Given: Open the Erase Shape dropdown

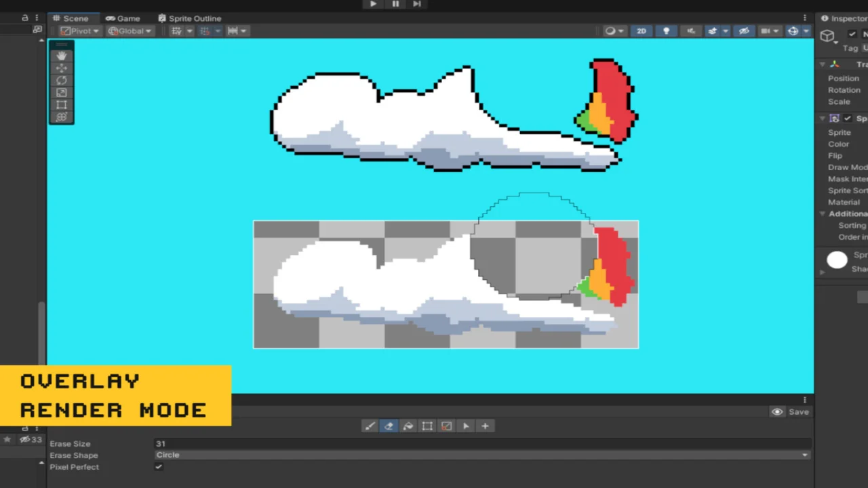Looking at the screenshot, I should (481, 455).
